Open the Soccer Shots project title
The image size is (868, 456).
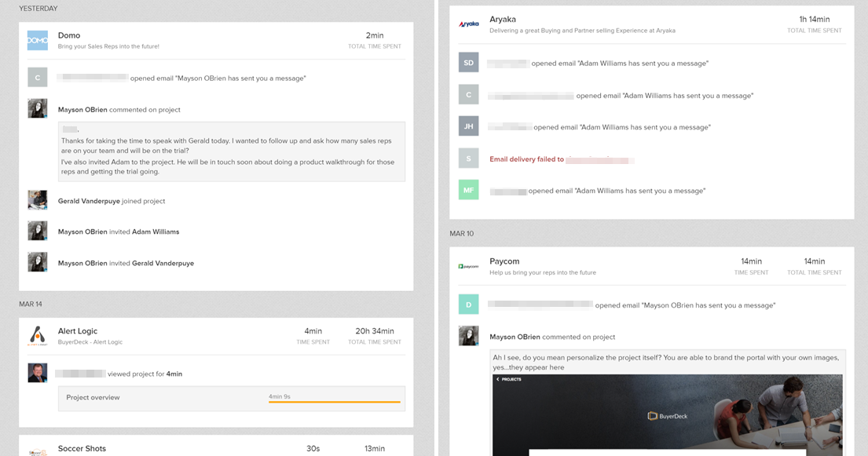[x=82, y=448]
